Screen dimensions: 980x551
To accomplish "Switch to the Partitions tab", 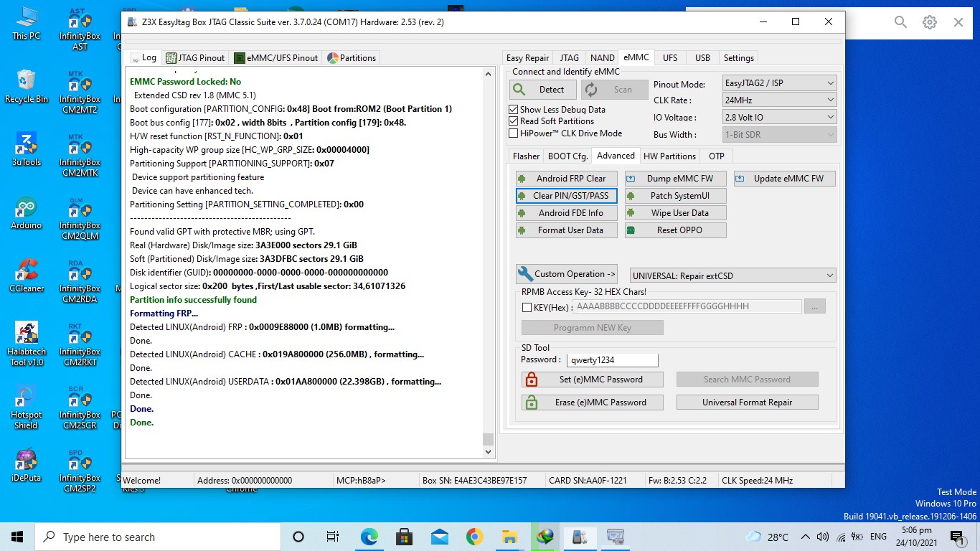I will tap(352, 58).
